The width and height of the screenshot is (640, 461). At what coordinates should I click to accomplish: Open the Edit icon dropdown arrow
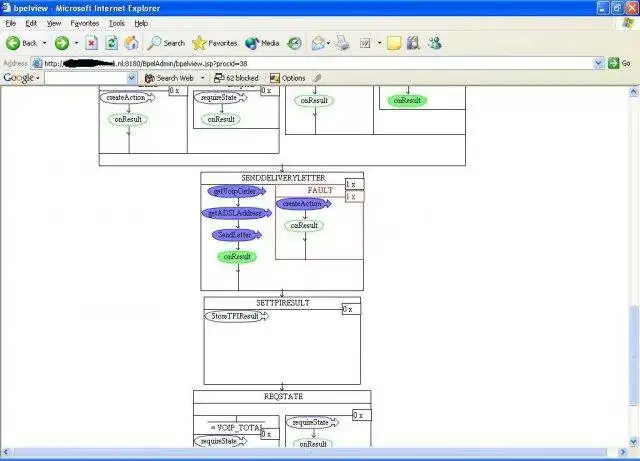(x=379, y=43)
